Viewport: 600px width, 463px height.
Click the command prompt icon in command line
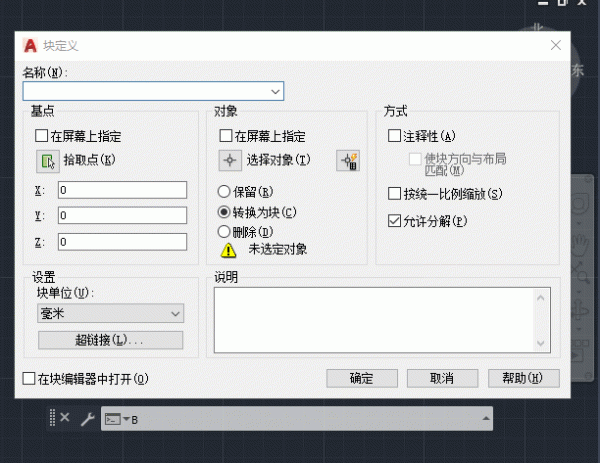(113, 418)
